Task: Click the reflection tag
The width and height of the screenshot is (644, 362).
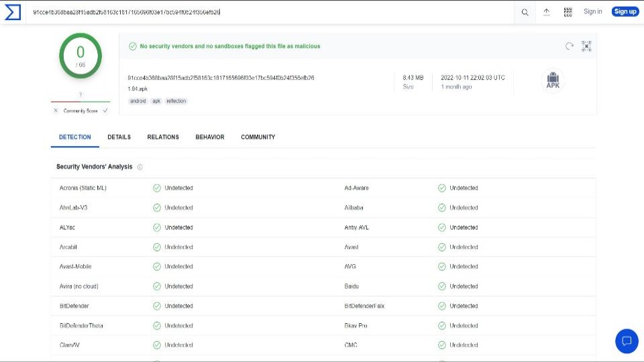Action: click(x=176, y=101)
